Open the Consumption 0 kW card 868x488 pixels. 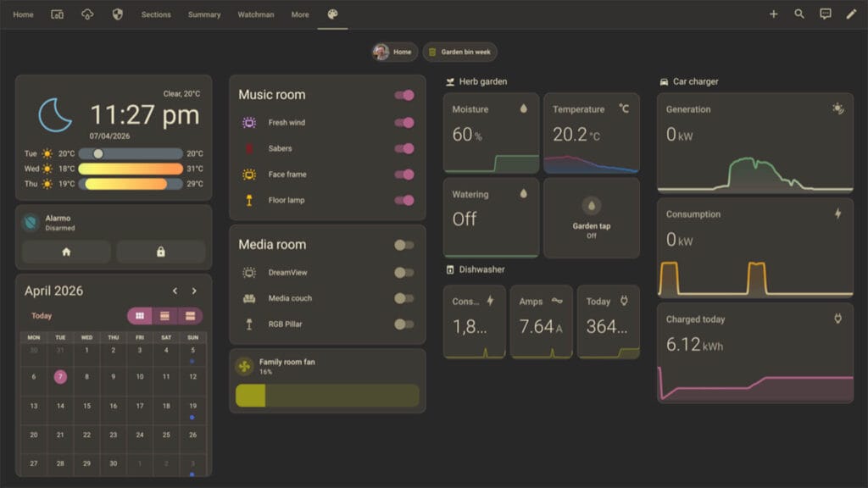click(755, 247)
